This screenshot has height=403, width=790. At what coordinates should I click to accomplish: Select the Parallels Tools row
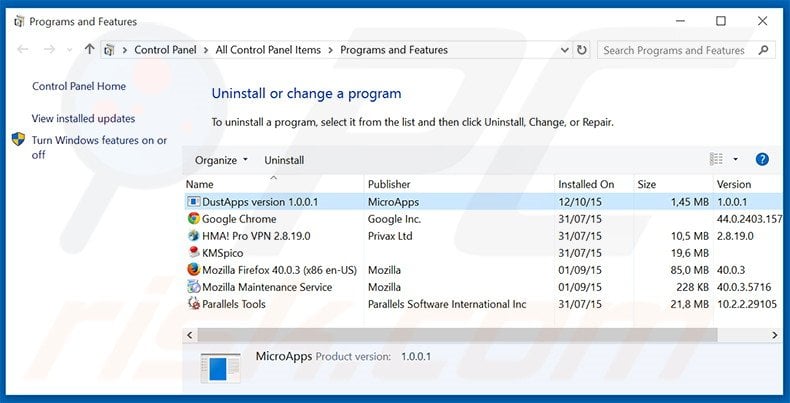point(483,304)
